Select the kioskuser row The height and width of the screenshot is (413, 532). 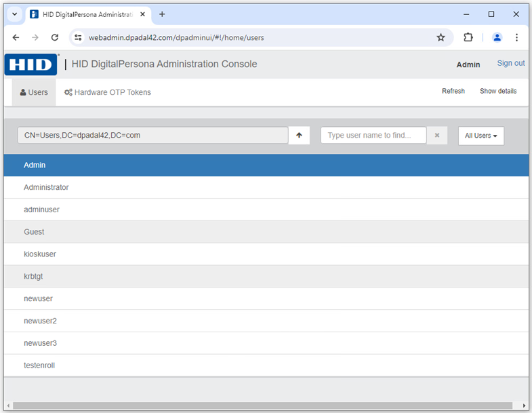[x=40, y=254]
